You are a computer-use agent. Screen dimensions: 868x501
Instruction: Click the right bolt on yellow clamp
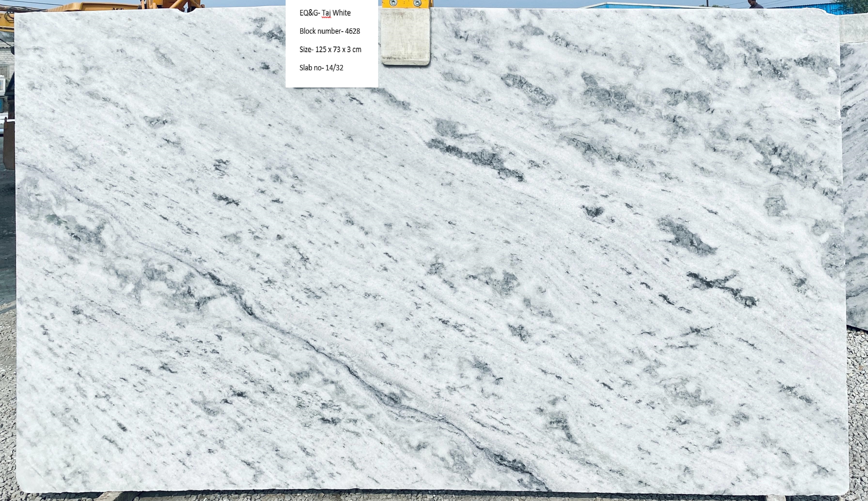pyautogui.click(x=417, y=3)
